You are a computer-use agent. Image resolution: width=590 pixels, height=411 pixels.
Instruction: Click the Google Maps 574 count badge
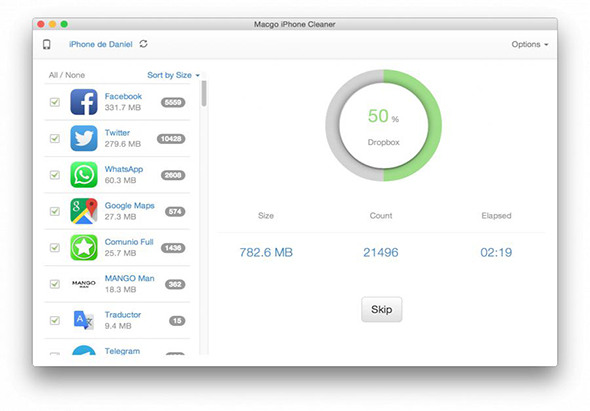[175, 212]
